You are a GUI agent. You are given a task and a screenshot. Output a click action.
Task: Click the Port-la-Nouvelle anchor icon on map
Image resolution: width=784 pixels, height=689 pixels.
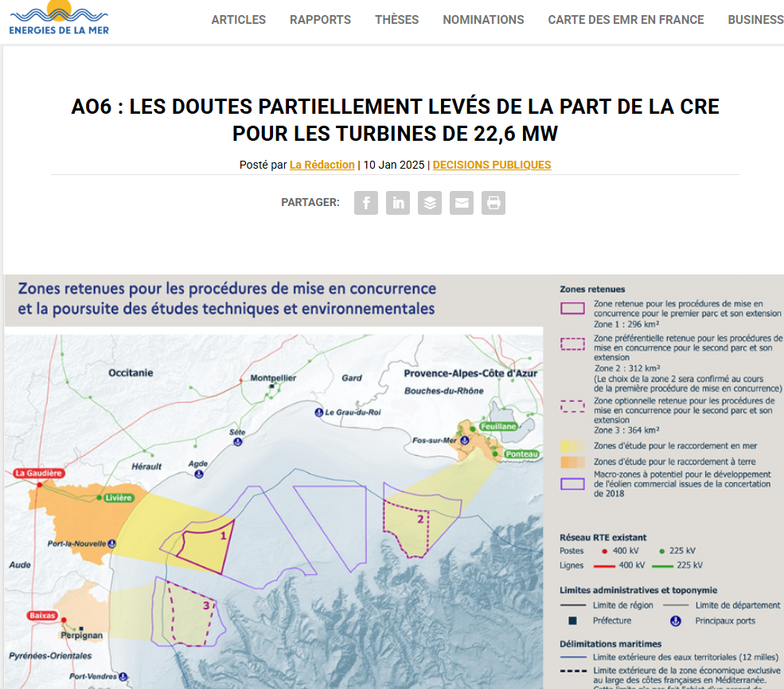click(112, 543)
